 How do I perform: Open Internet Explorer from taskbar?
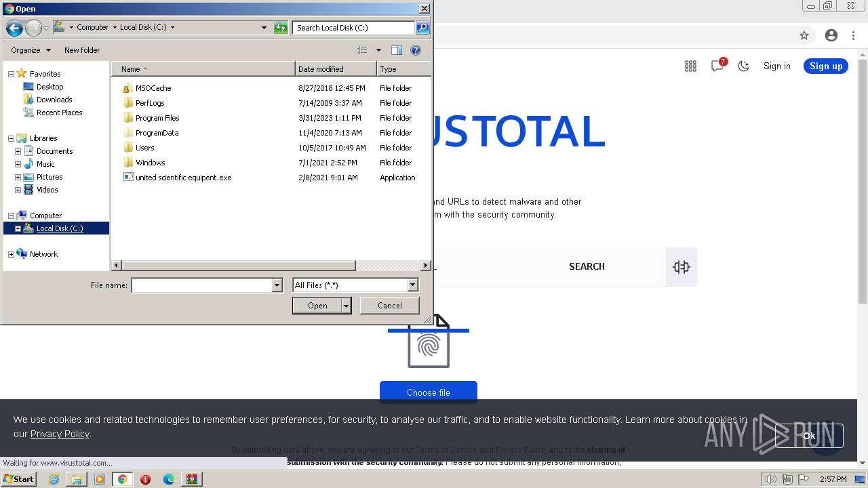point(54,479)
